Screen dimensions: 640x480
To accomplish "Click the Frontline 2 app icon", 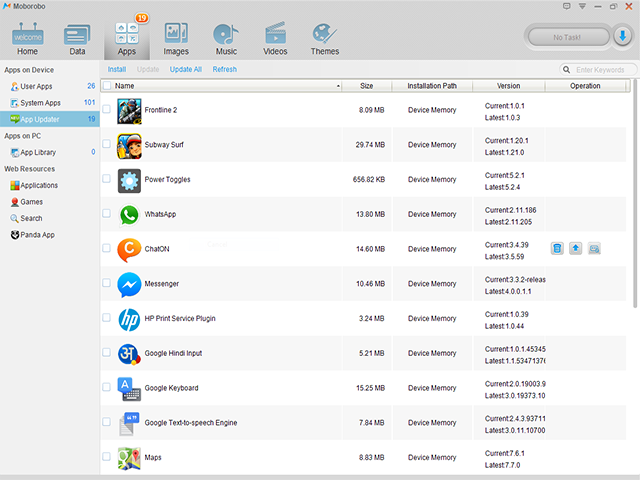I will [x=129, y=111].
